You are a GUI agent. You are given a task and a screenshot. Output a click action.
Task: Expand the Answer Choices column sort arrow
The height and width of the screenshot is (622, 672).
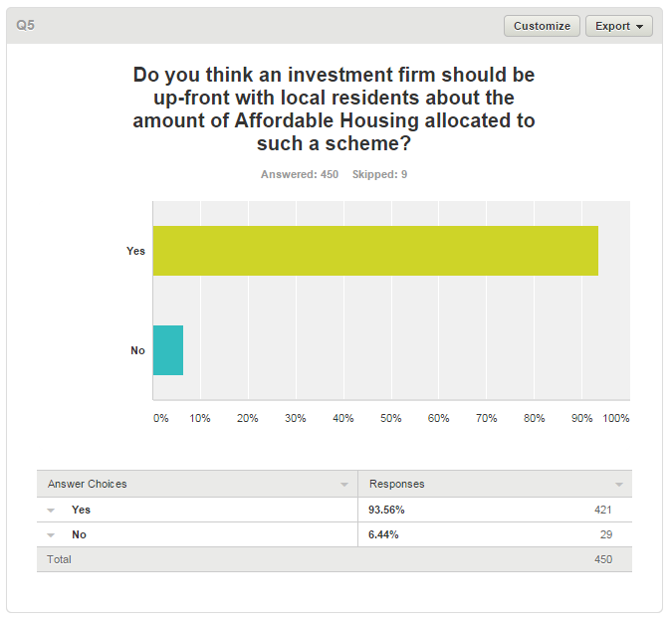[344, 485]
